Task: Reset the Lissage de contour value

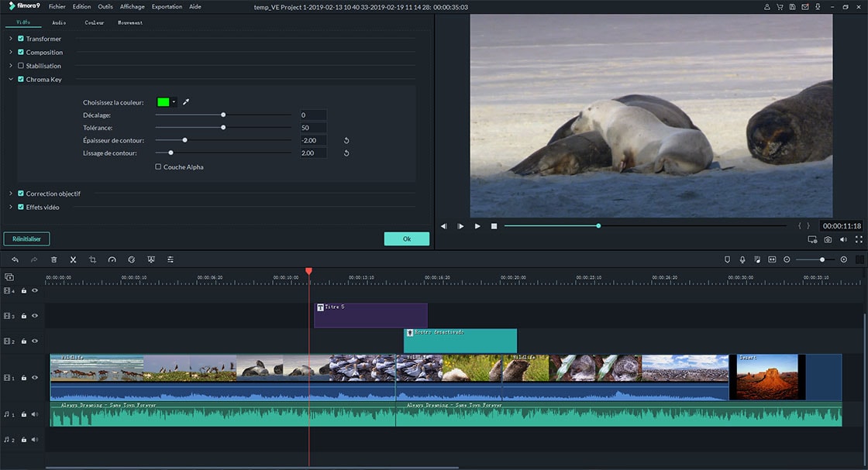Action: 346,153
